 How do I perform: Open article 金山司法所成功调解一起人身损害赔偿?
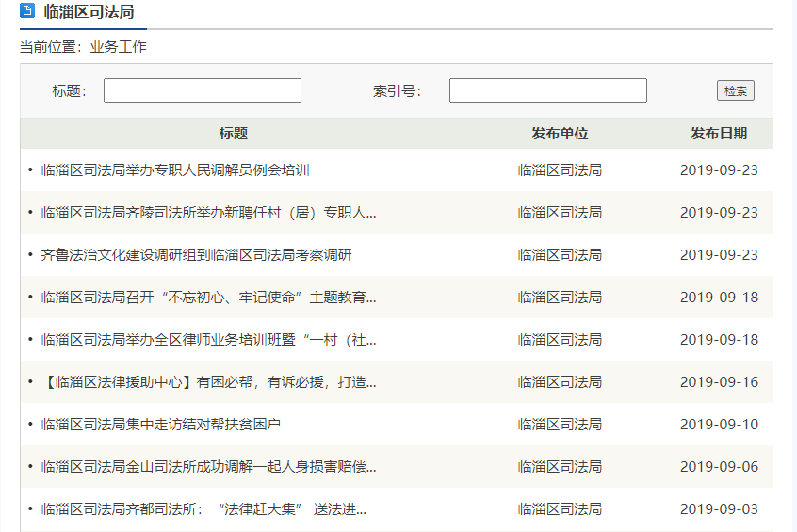click(208, 466)
